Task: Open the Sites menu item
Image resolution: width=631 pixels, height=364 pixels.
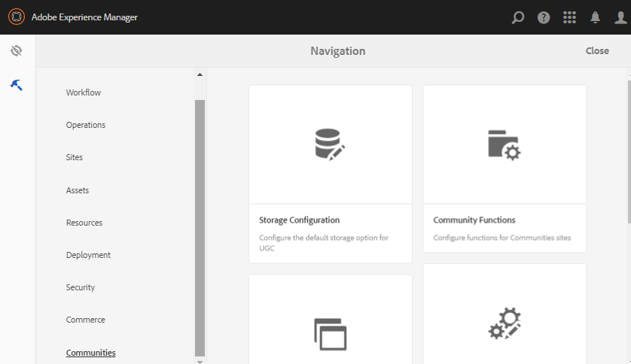Action: [x=75, y=157]
